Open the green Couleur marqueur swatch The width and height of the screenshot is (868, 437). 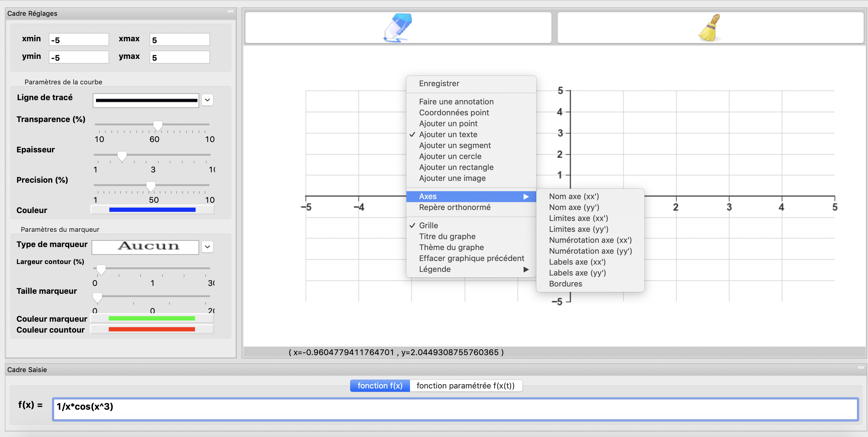pyautogui.click(x=152, y=318)
